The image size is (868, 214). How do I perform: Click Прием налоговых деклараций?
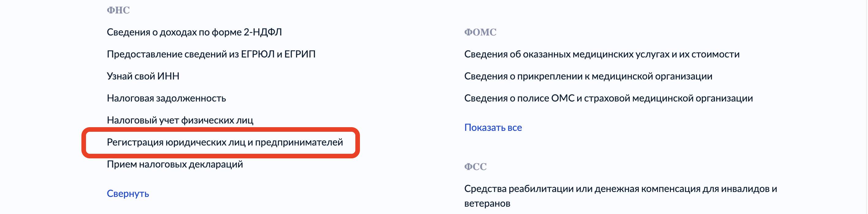174,164
